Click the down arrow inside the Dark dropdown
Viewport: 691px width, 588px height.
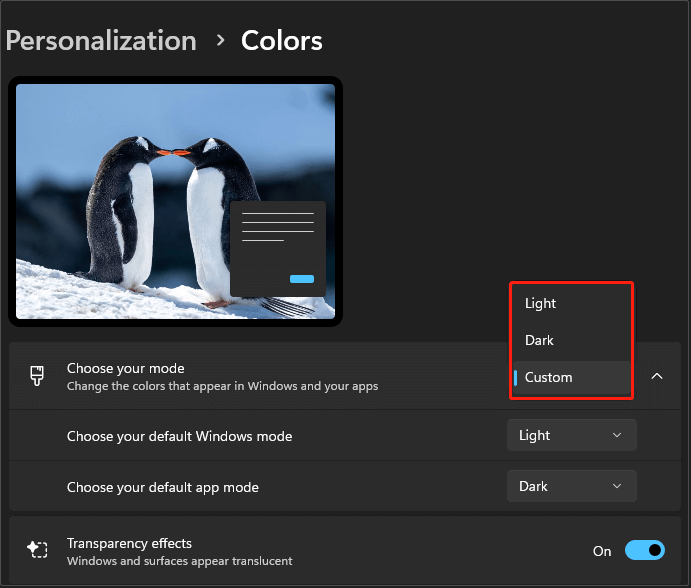tap(617, 486)
